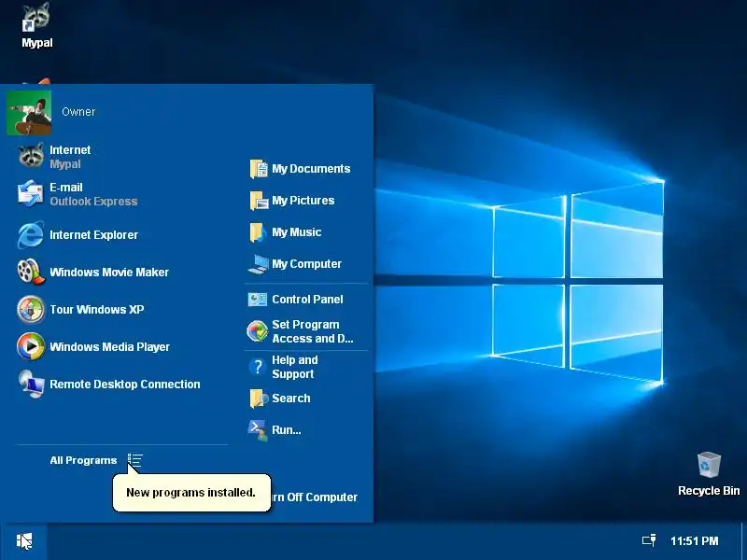The width and height of the screenshot is (747, 560).
Task: Click the network tray icon
Action: (x=649, y=540)
